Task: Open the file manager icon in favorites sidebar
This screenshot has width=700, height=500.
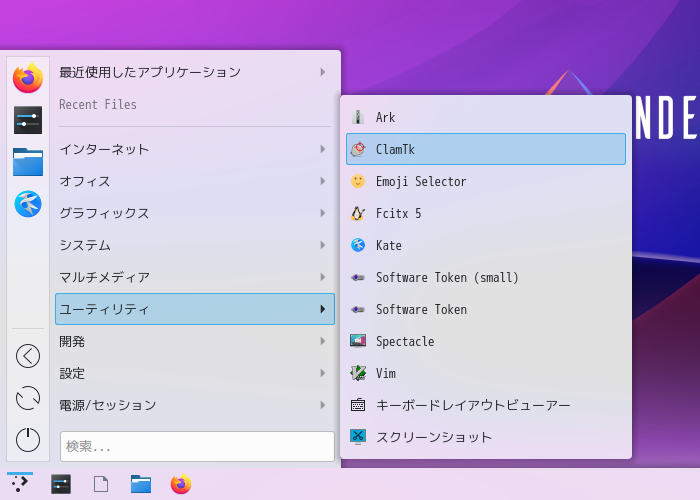Action: [x=28, y=162]
